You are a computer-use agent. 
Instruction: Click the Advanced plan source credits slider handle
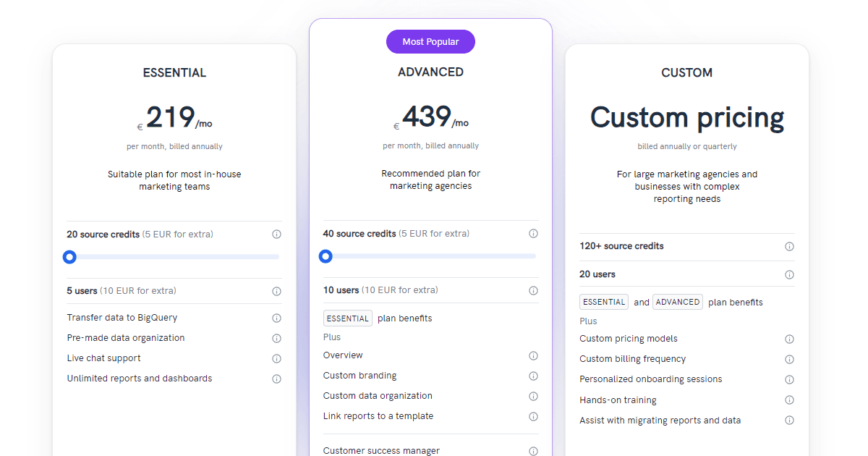point(325,256)
